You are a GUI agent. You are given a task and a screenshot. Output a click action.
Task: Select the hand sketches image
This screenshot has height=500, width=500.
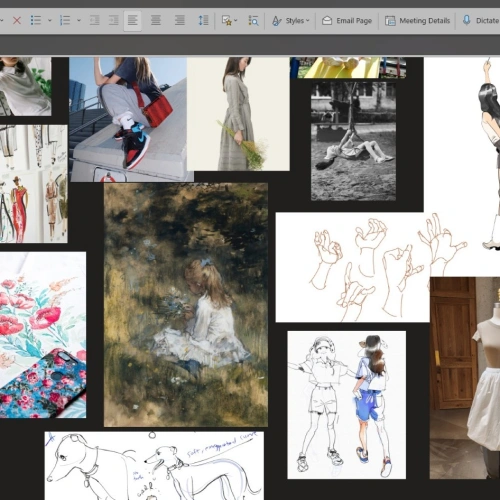tap(352, 267)
